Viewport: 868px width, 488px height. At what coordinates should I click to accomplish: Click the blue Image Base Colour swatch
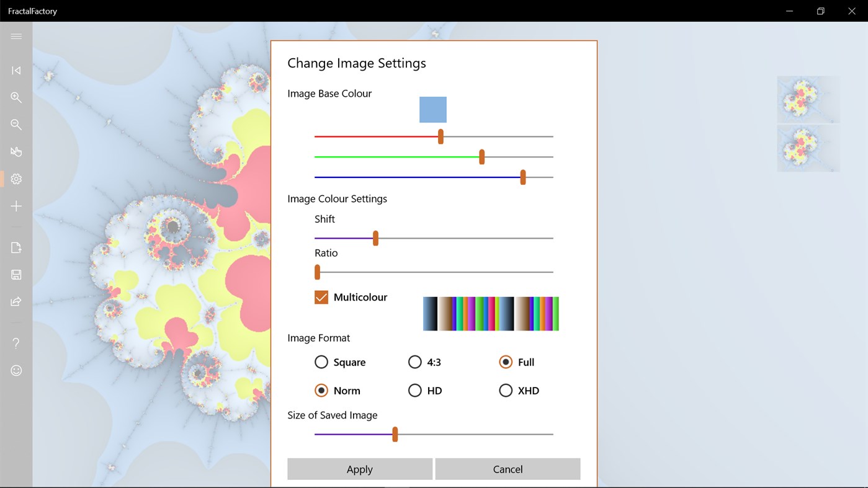(432, 109)
